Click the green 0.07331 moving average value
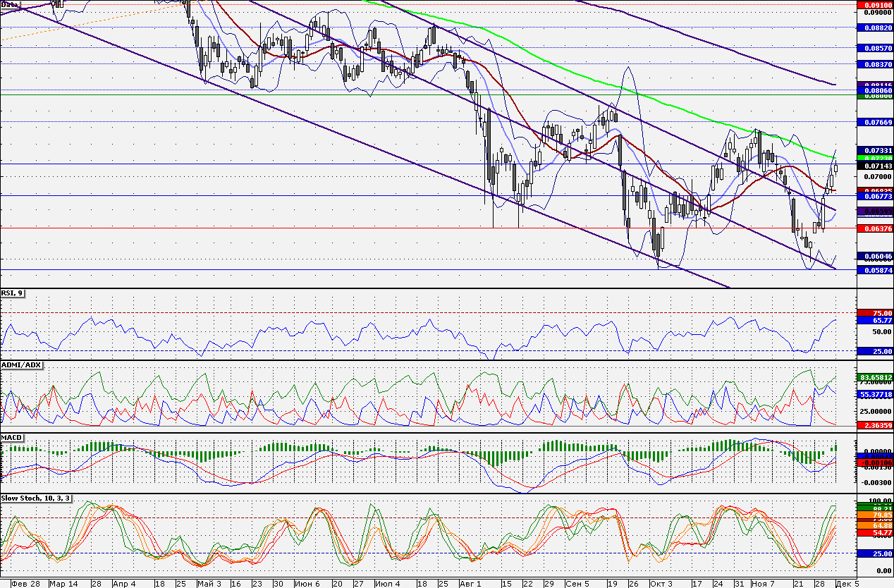The width and height of the screenshot is (894, 588). coord(874,150)
